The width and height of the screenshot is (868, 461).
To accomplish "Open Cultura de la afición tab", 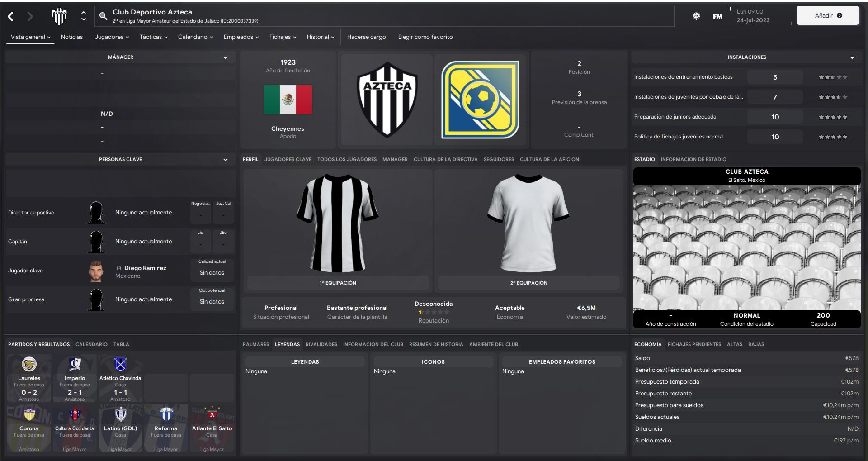I will point(549,159).
